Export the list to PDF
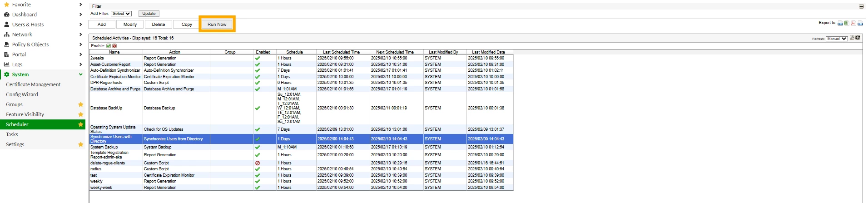 point(853,23)
